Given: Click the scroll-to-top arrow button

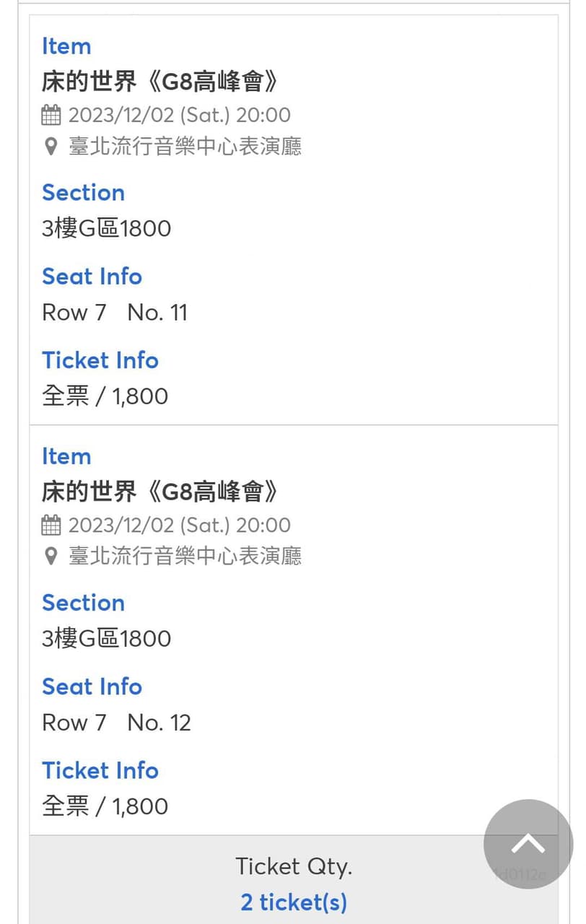Looking at the screenshot, I should [x=528, y=844].
